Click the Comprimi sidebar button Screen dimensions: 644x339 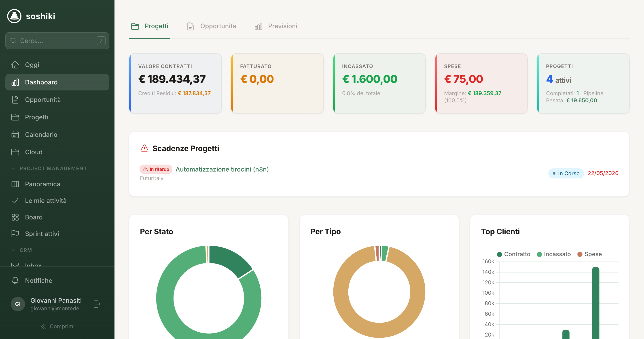[x=57, y=326]
